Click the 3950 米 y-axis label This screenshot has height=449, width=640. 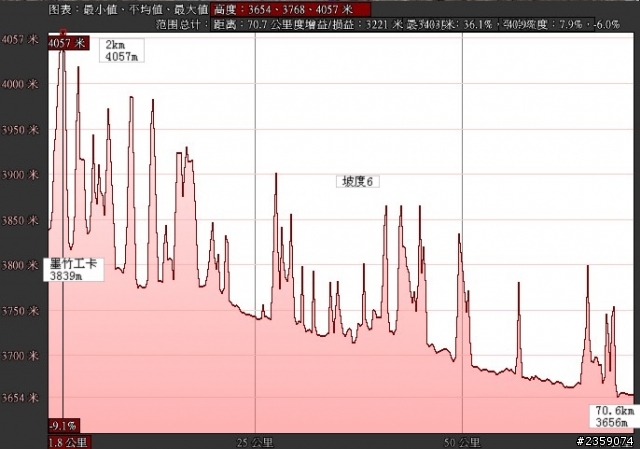point(20,130)
